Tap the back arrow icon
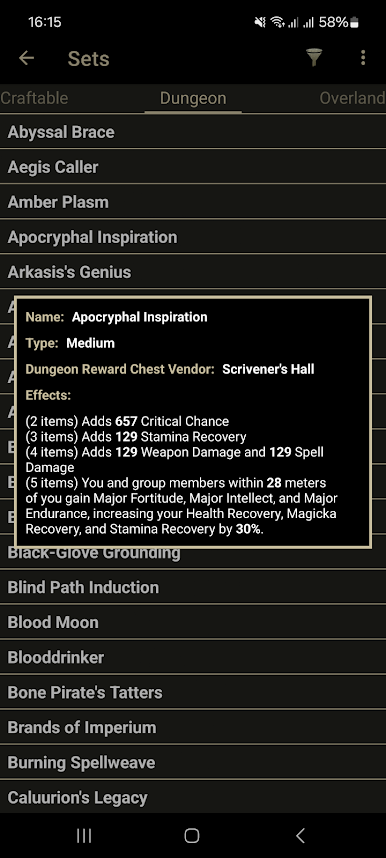The width and height of the screenshot is (386, 858). coord(26,58)
